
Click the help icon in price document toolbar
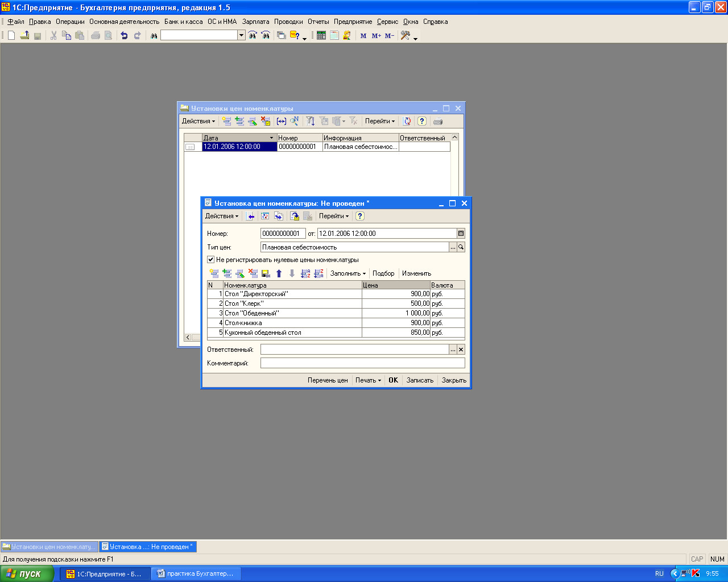[x=359, y=216]
